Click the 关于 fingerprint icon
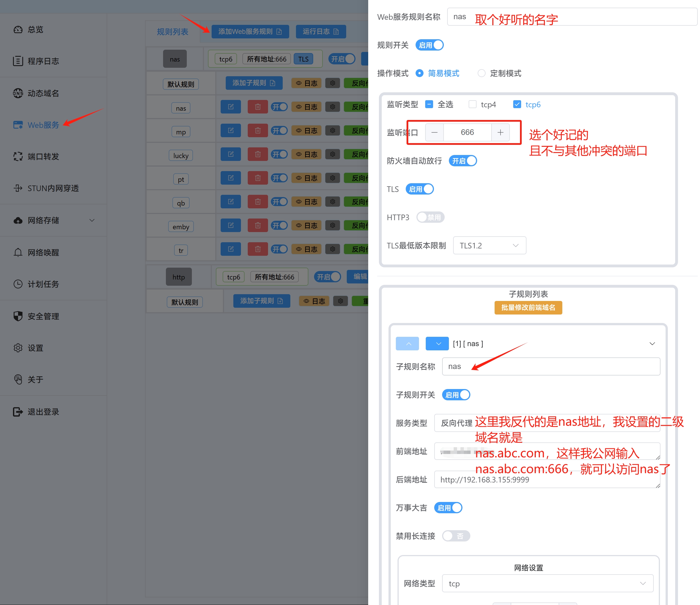The height and width of the screenshot is (605, 700). click(18, 379)
